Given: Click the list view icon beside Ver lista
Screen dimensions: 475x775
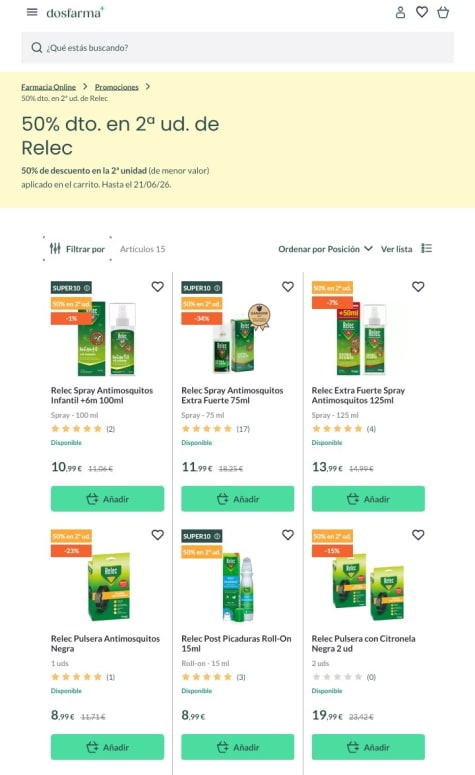Looking at the screenshot, I should pyautogui.click(x=427, y=248).
